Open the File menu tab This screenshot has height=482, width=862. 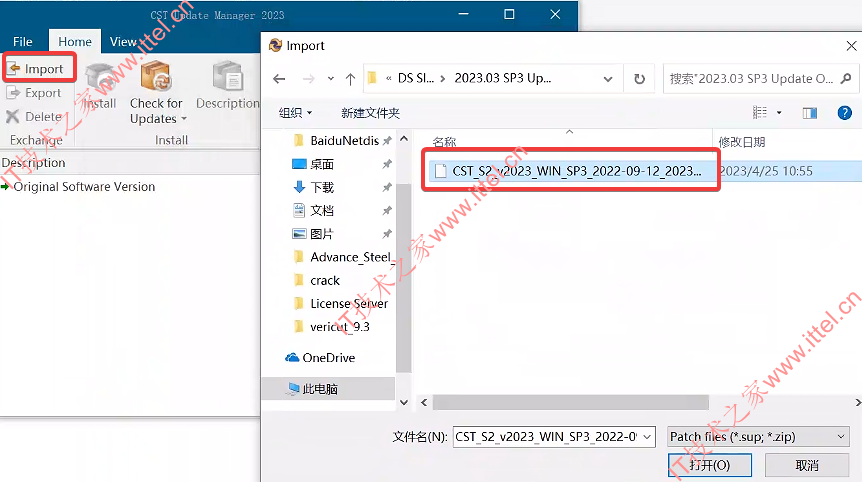[x=23, y=42]
